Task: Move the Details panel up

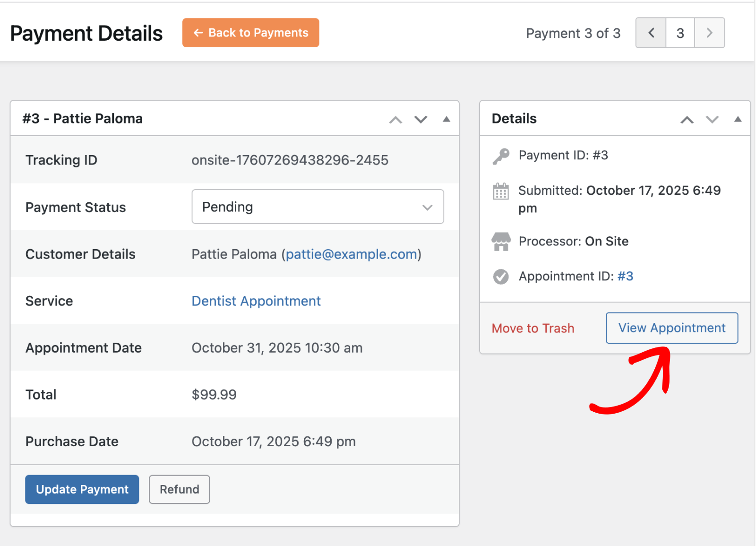Action: point(687,120)
